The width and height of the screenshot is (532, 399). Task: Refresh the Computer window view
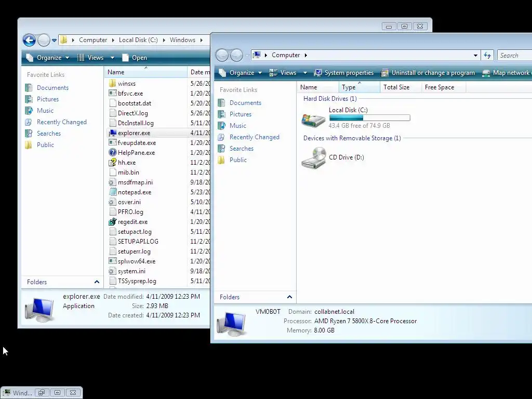point(487,55)
